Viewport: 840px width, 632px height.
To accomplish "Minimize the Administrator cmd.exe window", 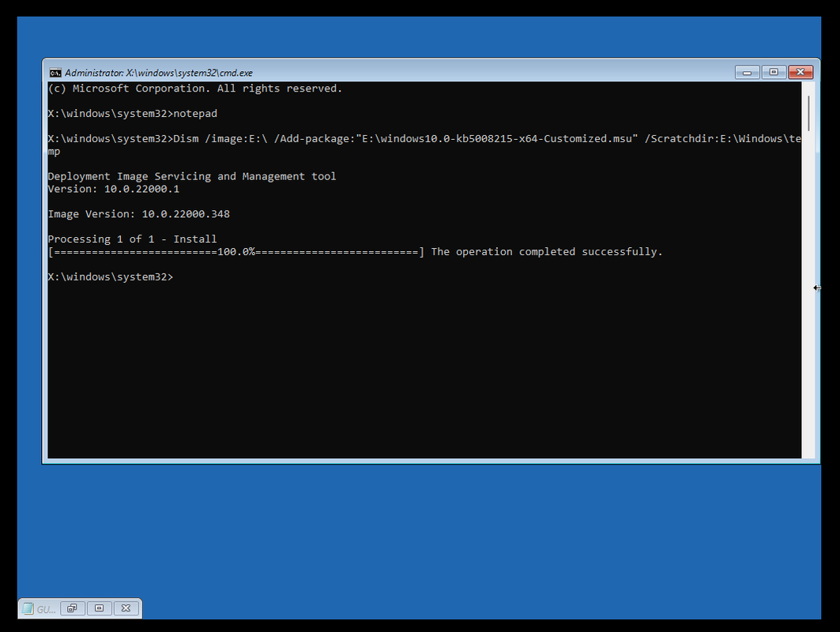I will (x=747, y=72).
